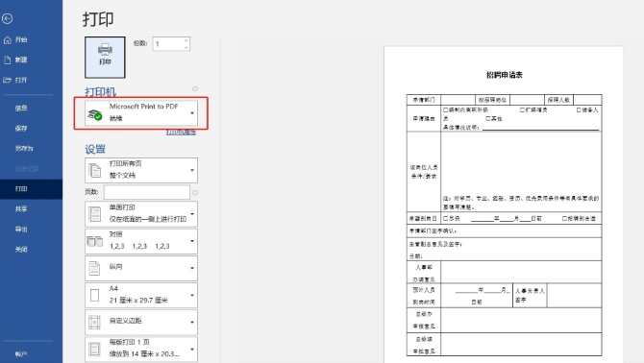Click the back arrow icon in sidebar

(x=7, y=18)
